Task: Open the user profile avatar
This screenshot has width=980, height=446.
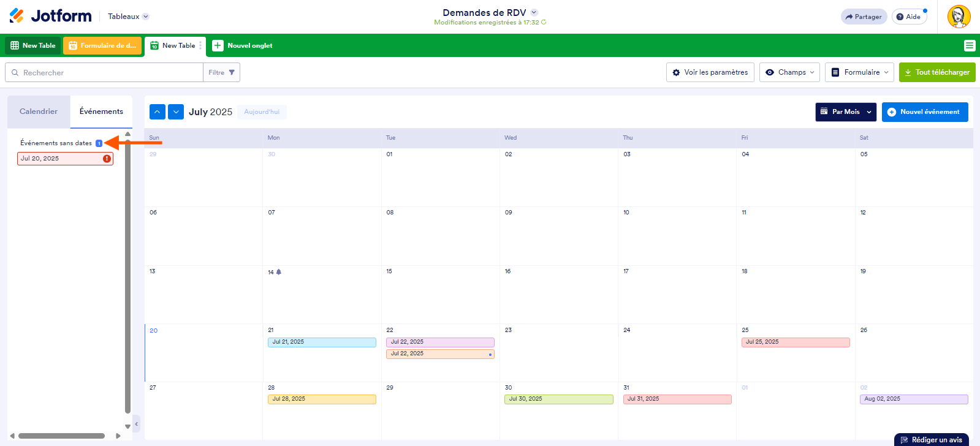Action: coord(959,17)
